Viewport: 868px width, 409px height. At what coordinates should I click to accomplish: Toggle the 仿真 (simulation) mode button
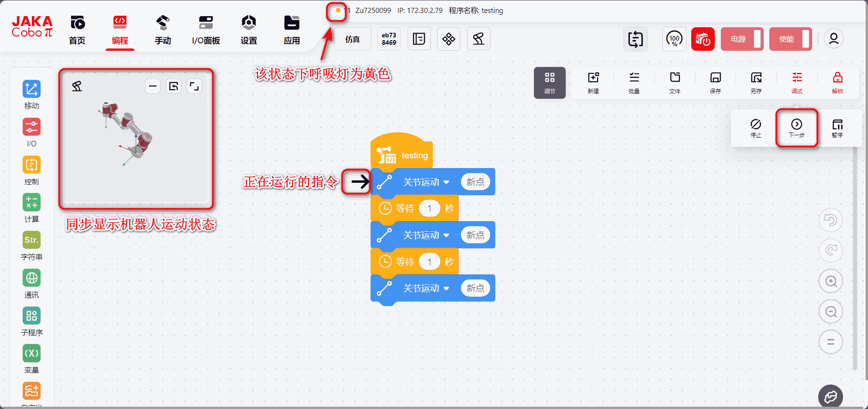(x=353, y=39)
